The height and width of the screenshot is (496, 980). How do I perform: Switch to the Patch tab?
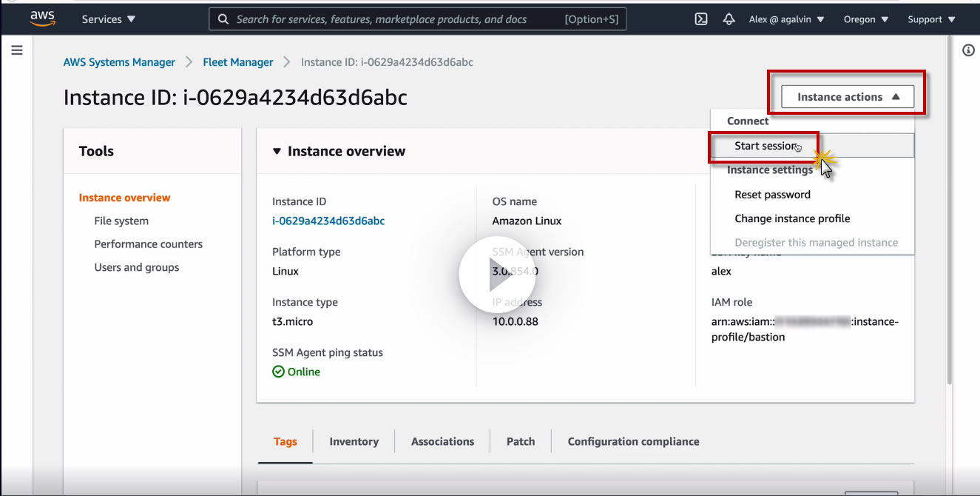click(521, 441)
